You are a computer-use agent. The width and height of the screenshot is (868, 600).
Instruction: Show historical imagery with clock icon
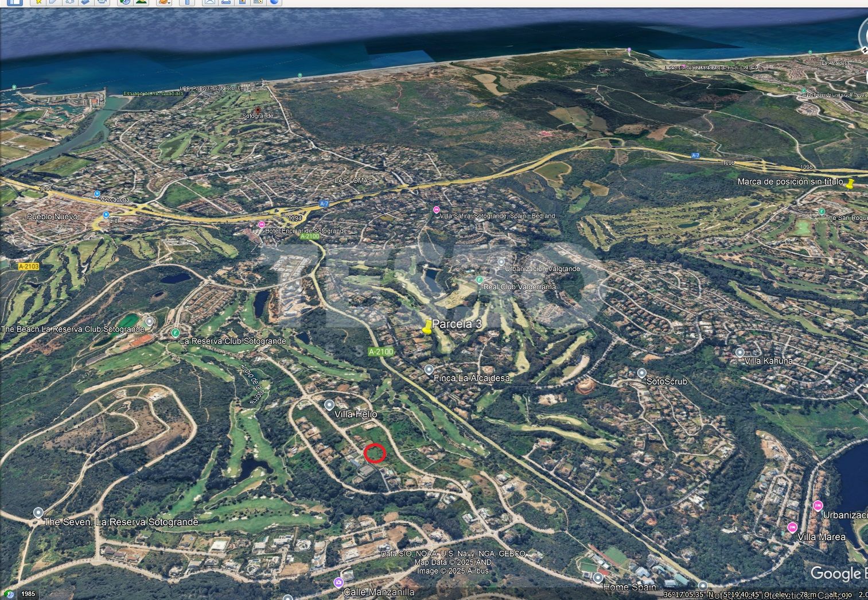click(x=124, y=2)
